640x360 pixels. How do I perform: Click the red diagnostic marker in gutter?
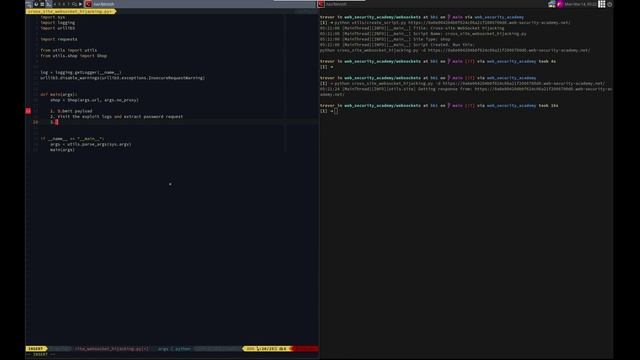click(x=28, y=111)
